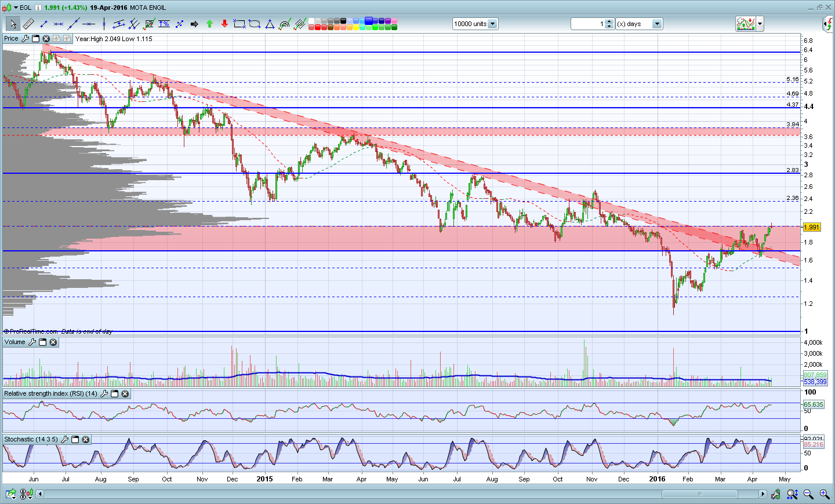
Task: Choose the red down arrow marker
Action: point(224,24)
